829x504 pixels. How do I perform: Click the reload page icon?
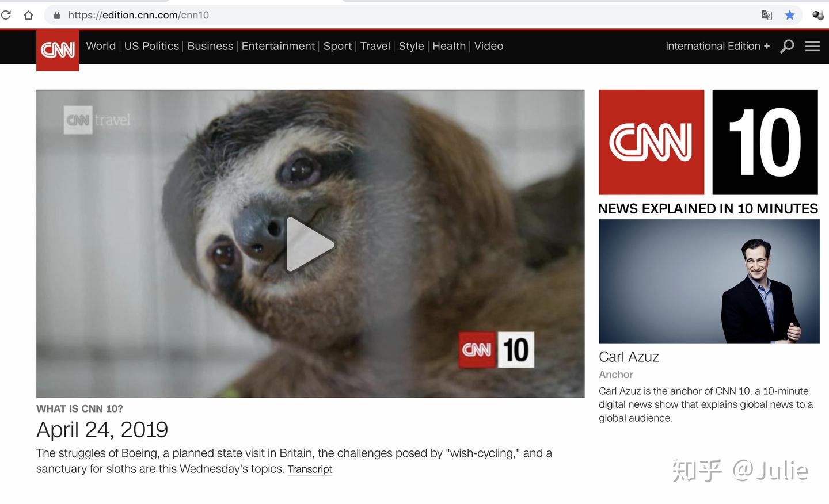point(7,15)
